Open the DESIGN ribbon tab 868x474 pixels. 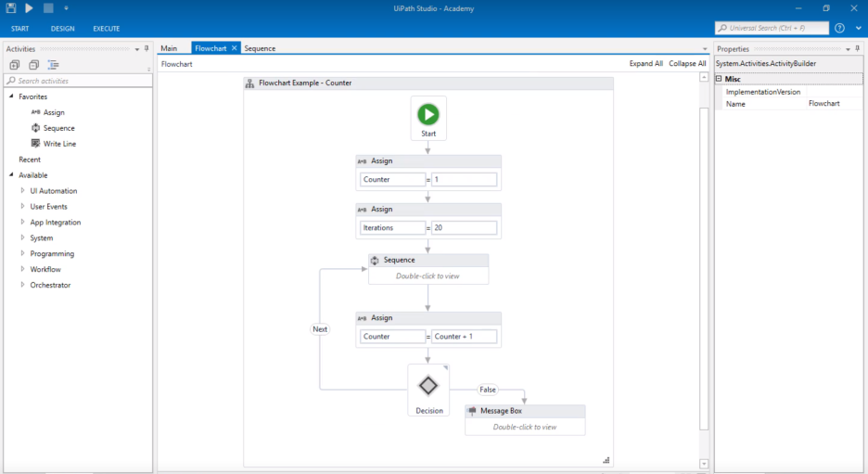coord(63,29)
